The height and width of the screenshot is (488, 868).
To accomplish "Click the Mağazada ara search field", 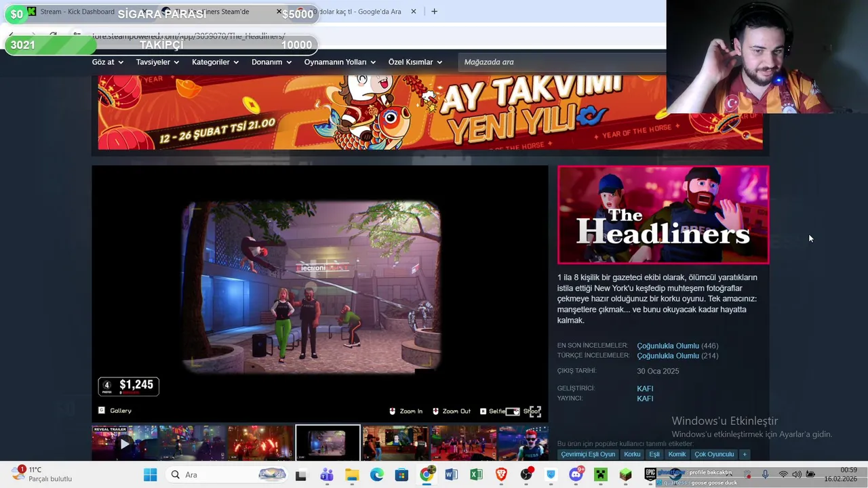I will 563,62.
